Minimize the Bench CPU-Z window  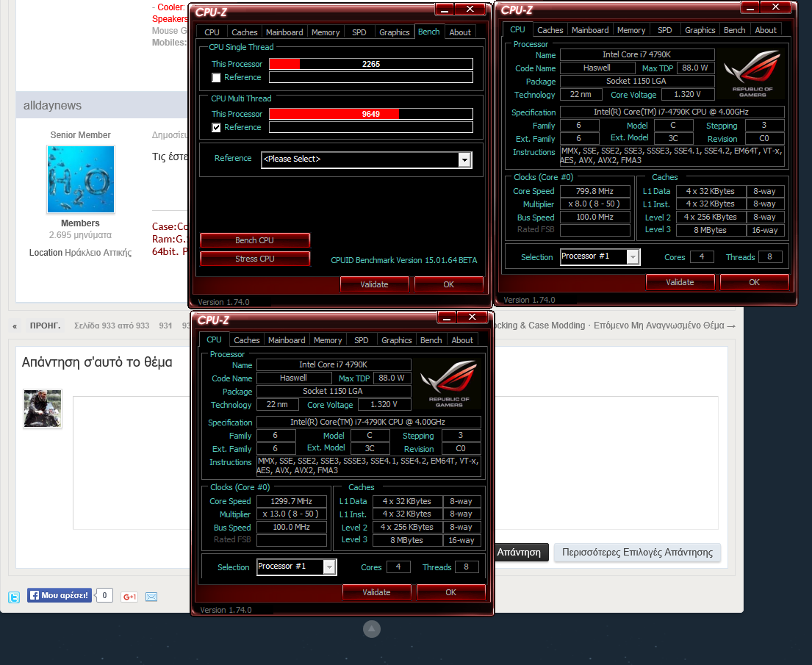pos(445,10)
